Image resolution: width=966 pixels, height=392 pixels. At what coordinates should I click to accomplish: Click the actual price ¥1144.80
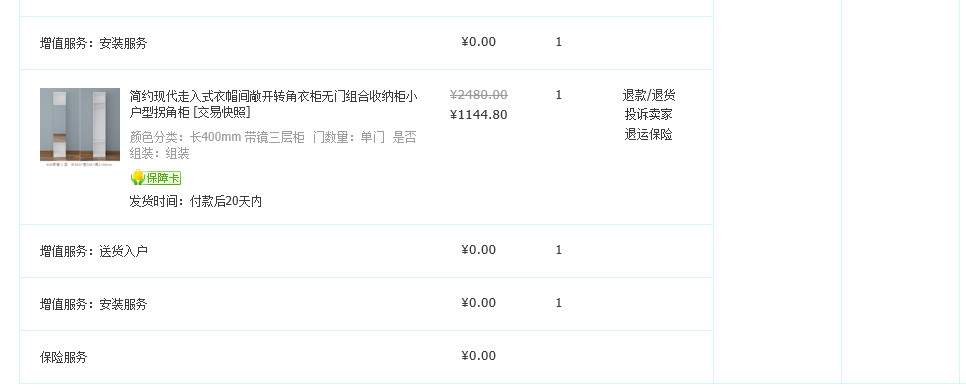pyautogui.click(x=479, y=115)
